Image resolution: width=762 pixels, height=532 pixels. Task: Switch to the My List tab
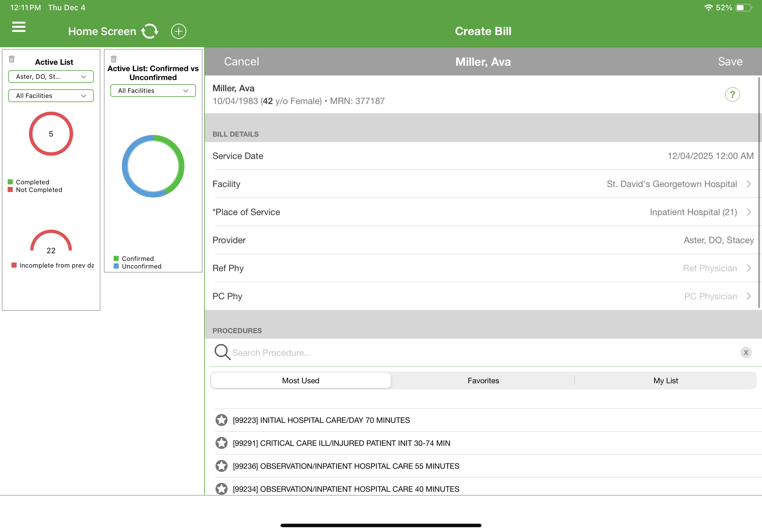click(665, 381)
